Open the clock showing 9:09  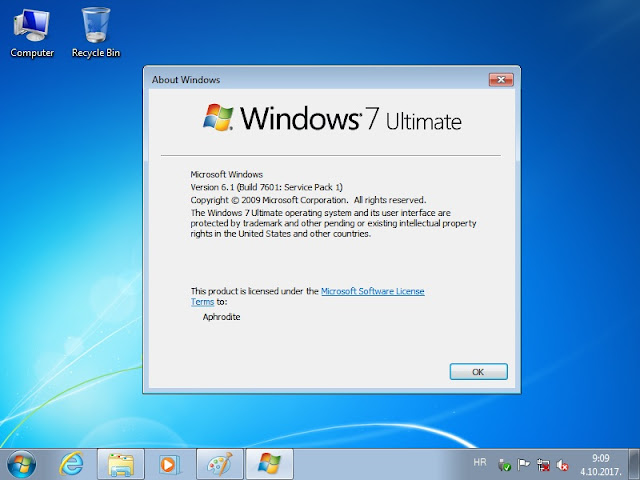coord(601,465)
